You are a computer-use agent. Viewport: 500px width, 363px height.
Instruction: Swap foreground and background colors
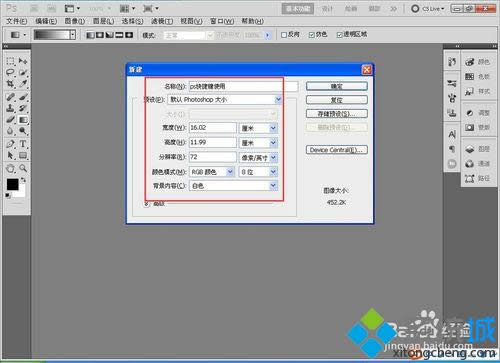(x=23, y=180)
